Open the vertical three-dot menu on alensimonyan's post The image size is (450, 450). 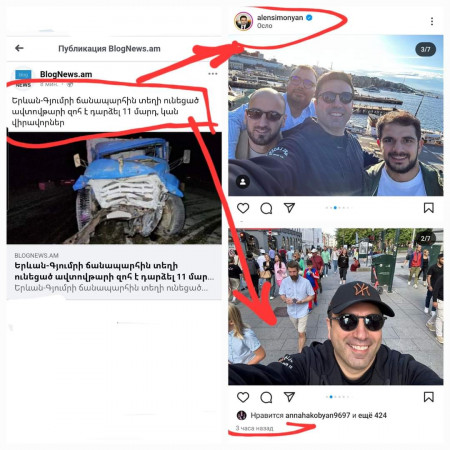432,21
